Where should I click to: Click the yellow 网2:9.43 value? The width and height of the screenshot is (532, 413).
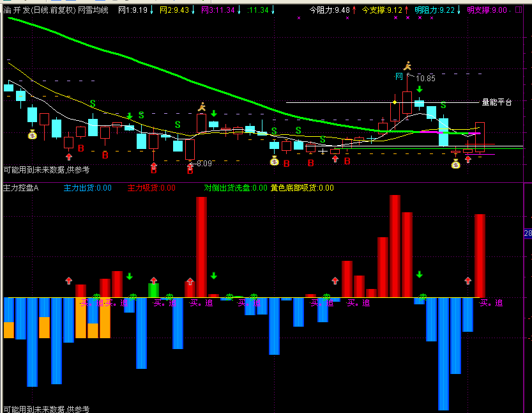(174, 10)
